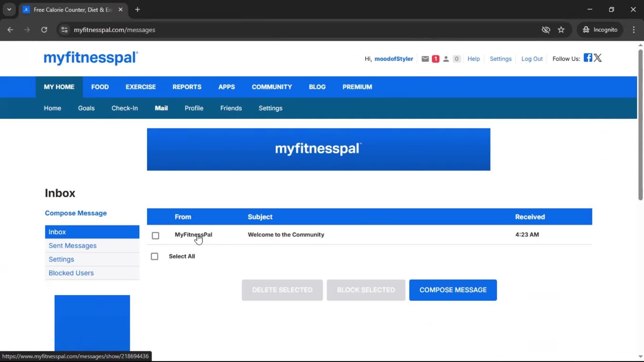
Task: Open site information icon in address bar
Action: (64, 30)
